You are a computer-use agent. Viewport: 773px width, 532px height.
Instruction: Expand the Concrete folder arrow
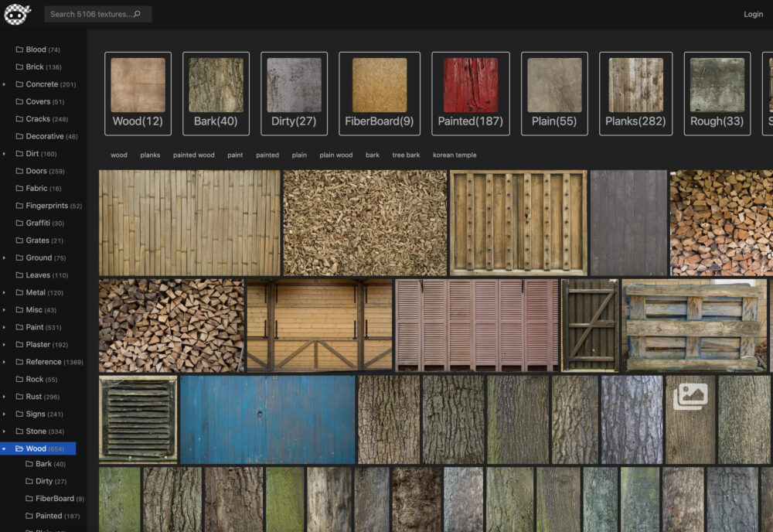point(5,84)
